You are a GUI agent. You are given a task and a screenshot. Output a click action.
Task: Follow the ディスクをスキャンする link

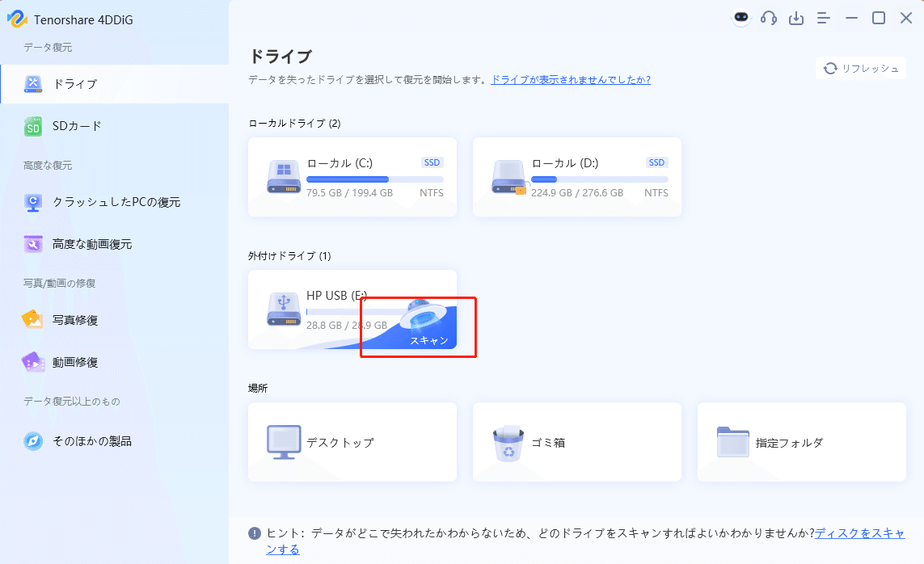click(859, 533)
